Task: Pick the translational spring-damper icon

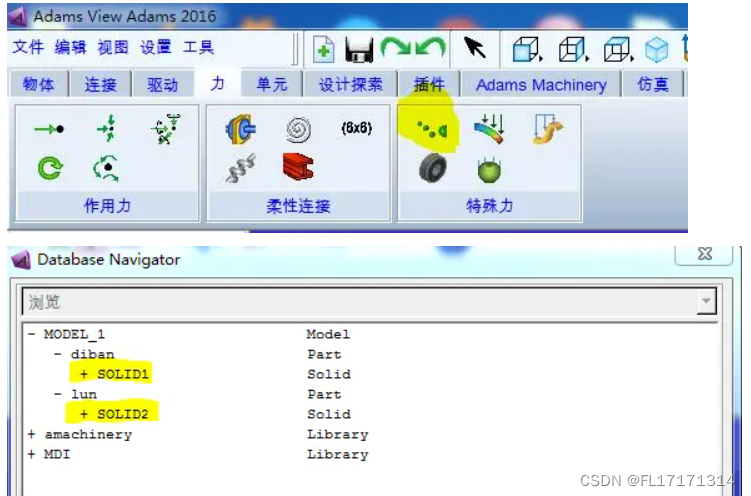Action: (x=241, y=170)
